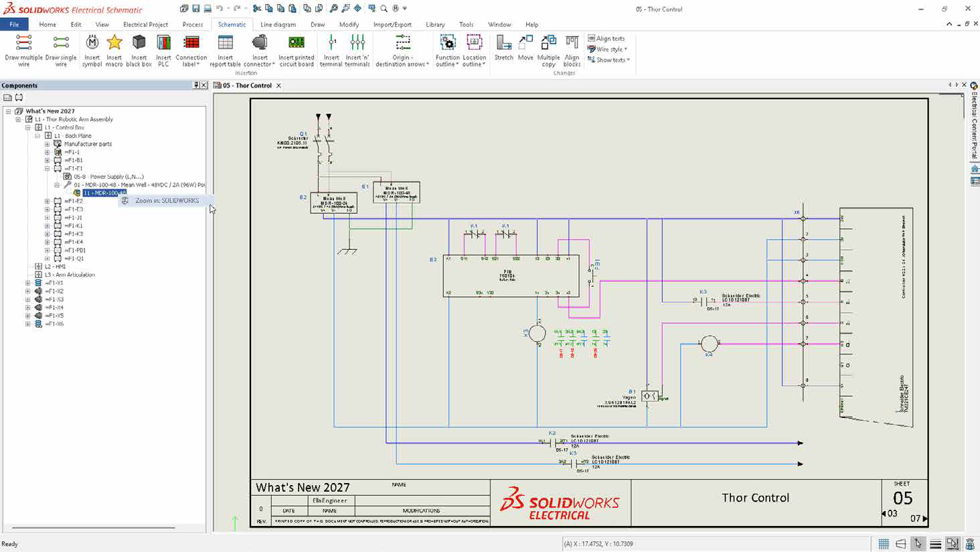Activate the Move tool

[525, 48]
